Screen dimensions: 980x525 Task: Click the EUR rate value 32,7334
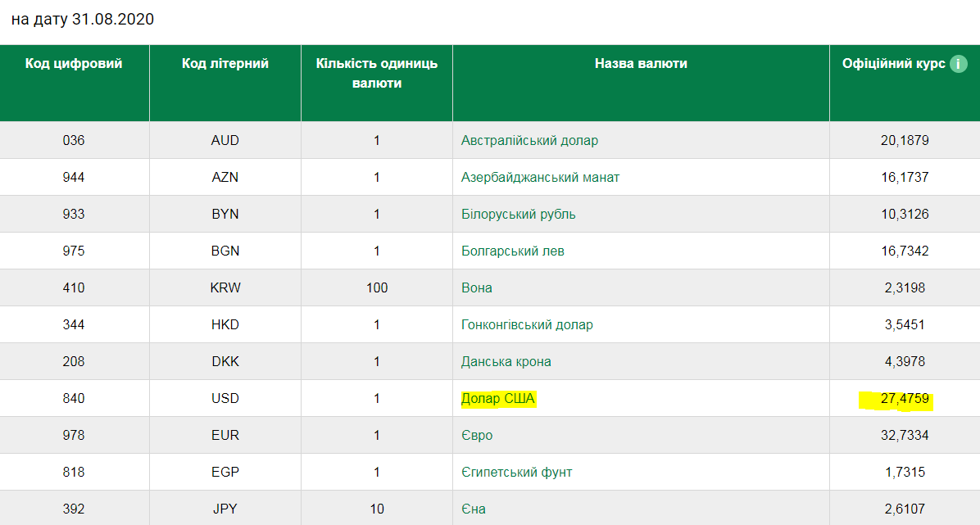point(905,435)
